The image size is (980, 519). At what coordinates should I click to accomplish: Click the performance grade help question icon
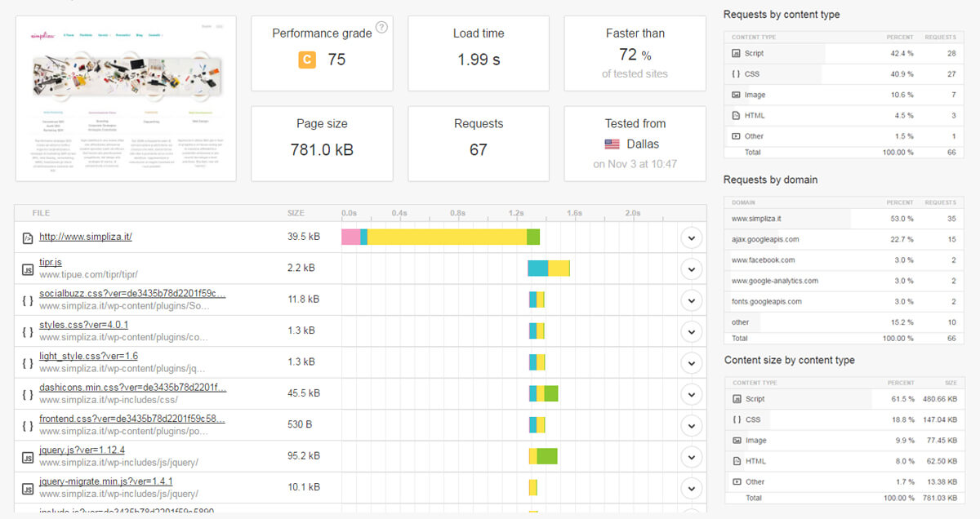(381, 28)
